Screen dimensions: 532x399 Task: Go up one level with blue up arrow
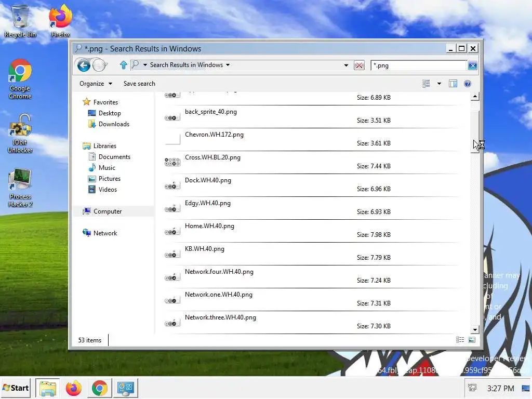pos(124,65)
